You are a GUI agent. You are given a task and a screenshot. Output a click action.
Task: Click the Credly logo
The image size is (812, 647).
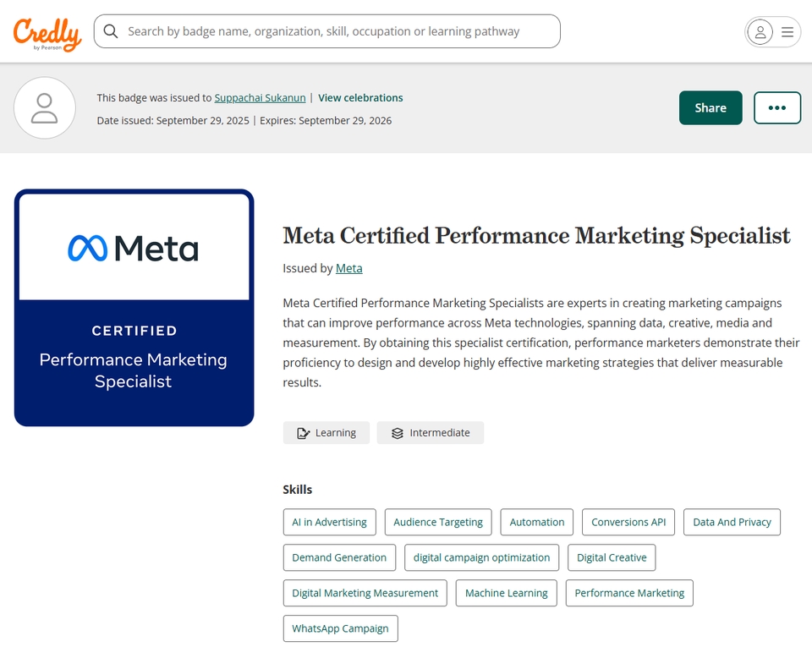point(47,32)
